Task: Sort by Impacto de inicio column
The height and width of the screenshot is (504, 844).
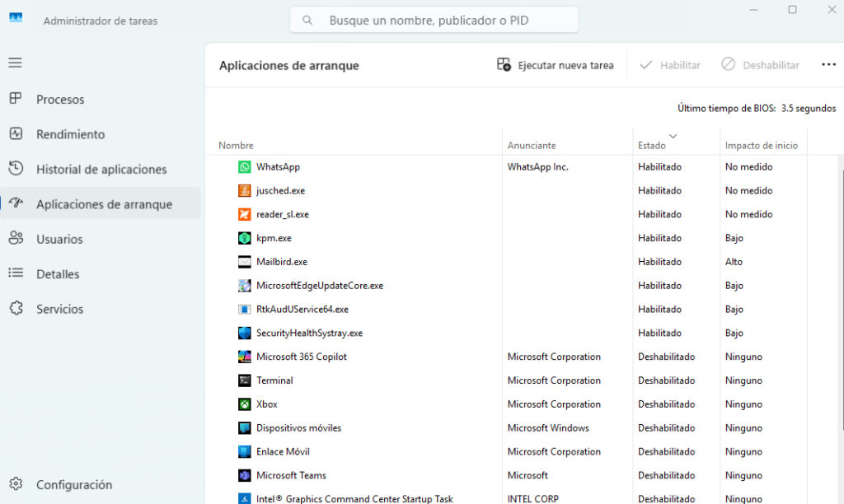Action: click(761, 146)
